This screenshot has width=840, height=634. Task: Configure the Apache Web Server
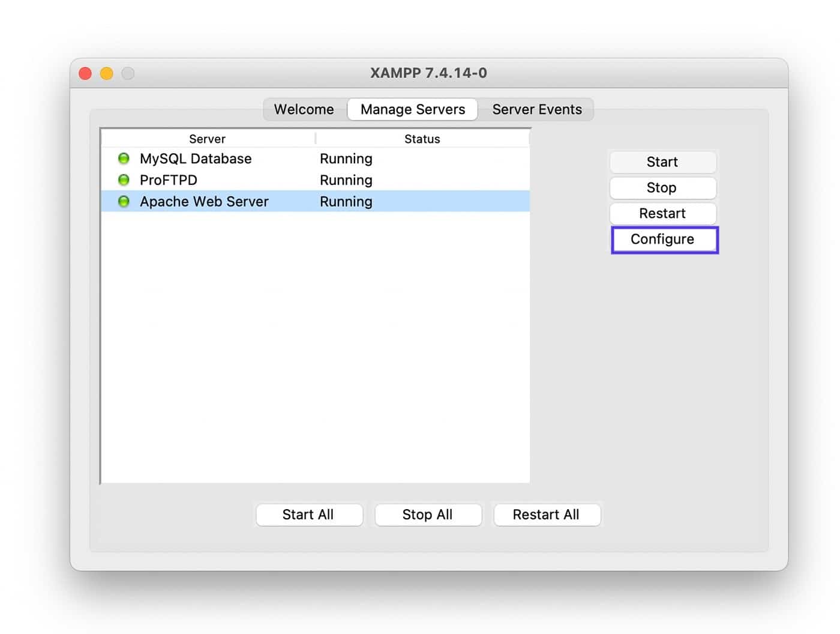664,239
